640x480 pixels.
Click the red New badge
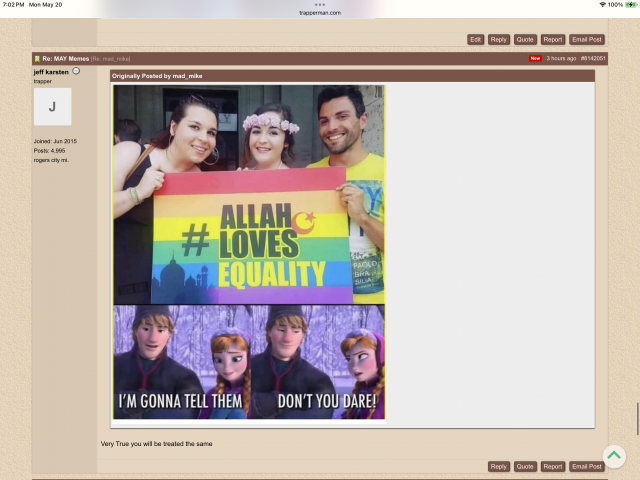coord(535,58)
